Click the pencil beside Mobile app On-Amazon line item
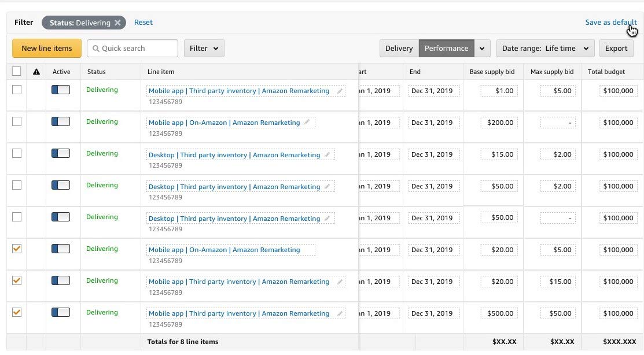 tap(307, 122)
